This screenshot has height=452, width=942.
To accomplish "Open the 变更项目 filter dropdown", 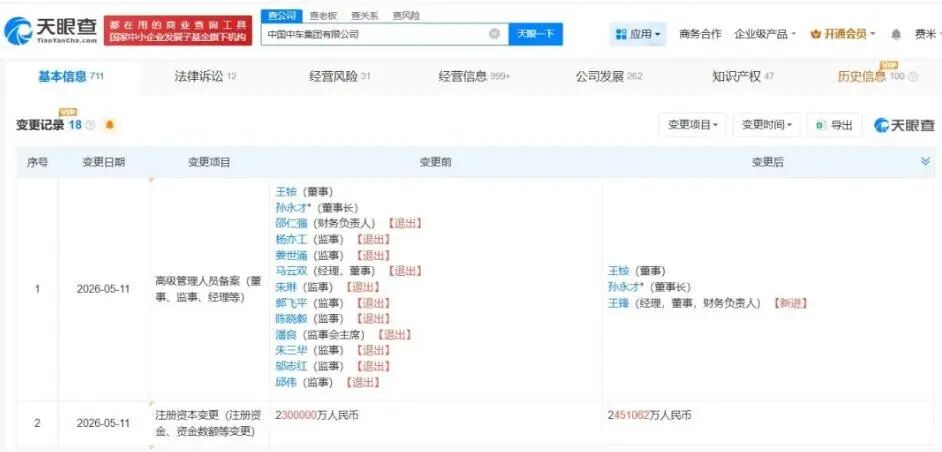I will click(692, 125).
